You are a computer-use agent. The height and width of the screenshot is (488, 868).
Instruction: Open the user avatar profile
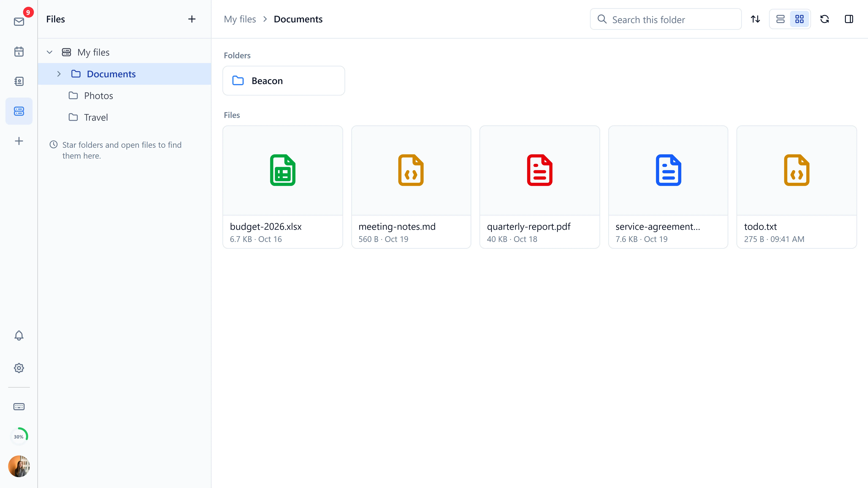[19, 466]
